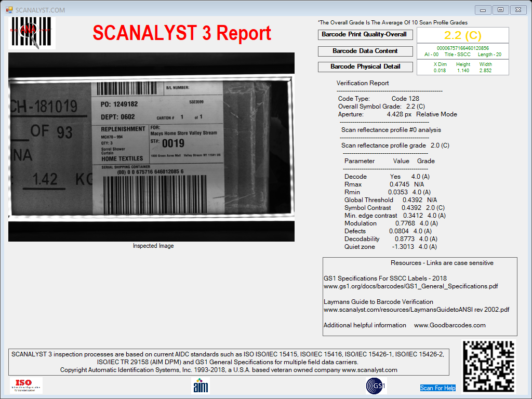This screenshot has width=532, height=399.
Task: Open Barcode Data Content details
Action: click(365, 51)
